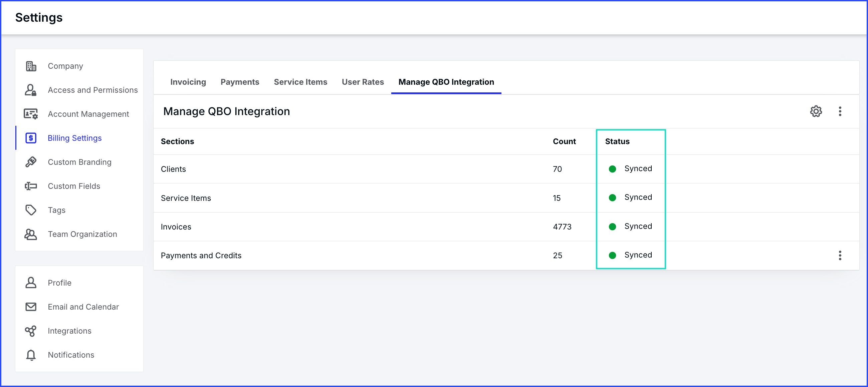Switch to the Service Items tab

tap(300, 82)
